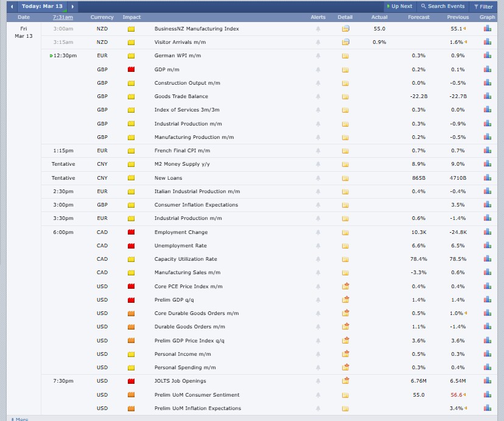Open graph icon for JOLTS Job Openings
Viewport: 504px width, 421px height.
pyautogui.click(x=487, y=381)
